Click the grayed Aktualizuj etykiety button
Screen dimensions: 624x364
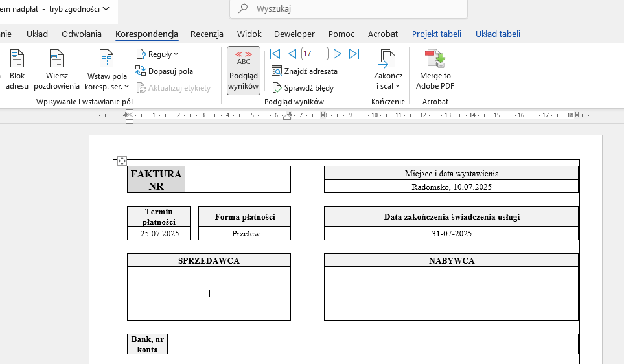[174, 88]
